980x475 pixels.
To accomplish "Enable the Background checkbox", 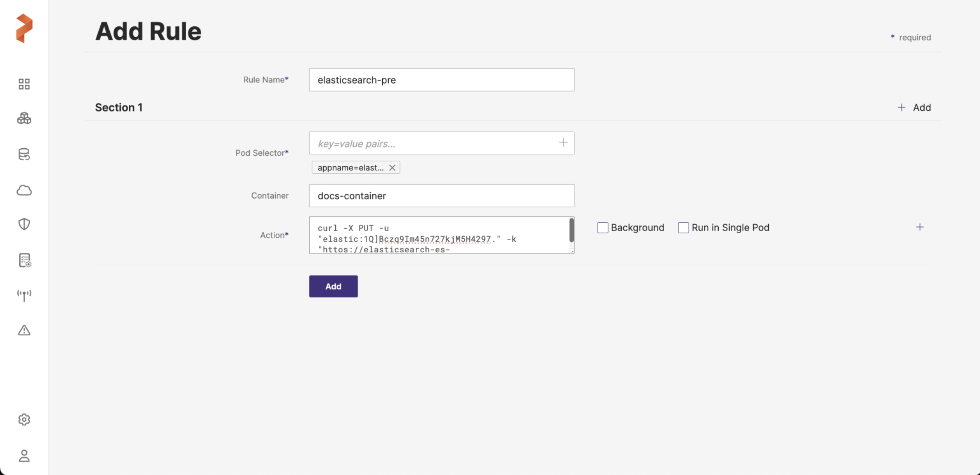I will pos(603,228).
